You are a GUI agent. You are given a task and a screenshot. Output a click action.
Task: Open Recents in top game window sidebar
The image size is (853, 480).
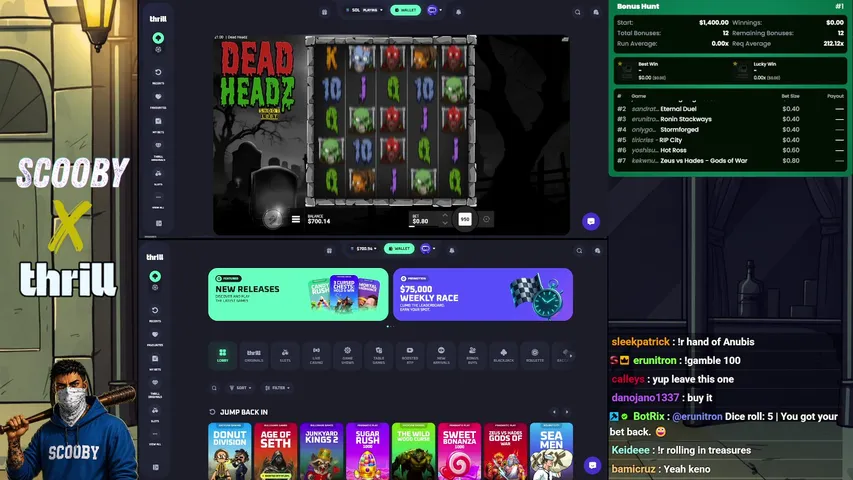point(158,76)
